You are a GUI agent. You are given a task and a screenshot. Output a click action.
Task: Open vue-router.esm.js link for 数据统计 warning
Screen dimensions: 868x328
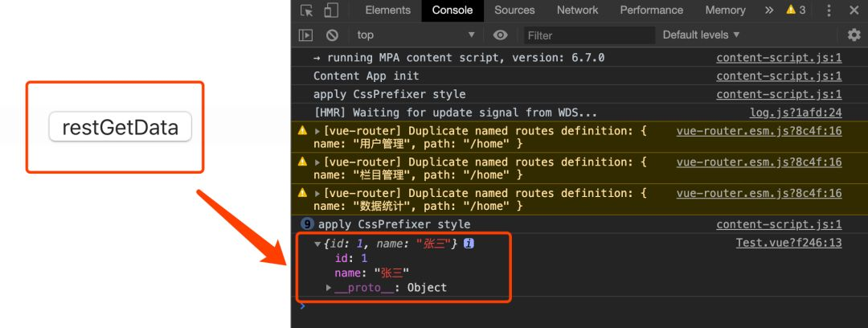point(759,194)
